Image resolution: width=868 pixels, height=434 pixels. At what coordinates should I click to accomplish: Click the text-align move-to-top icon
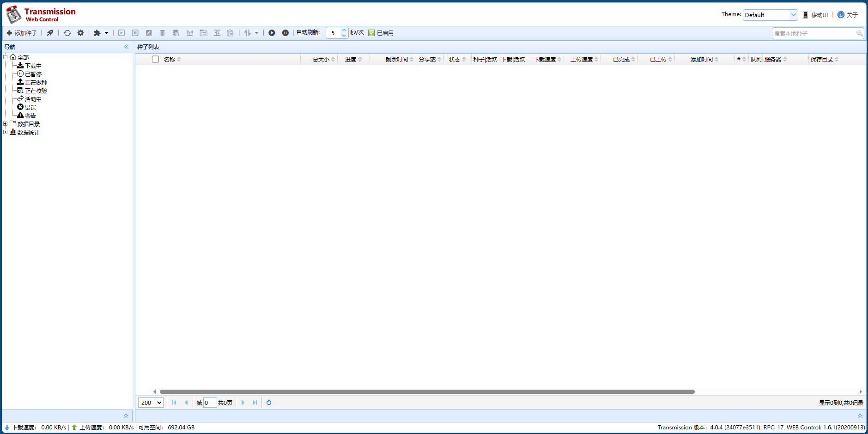coord(217,33)
